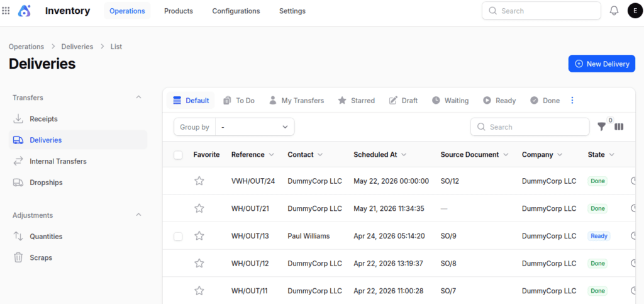The width and height of the screenshot is (644, 304).
Task: Collapse the Transfers sidebar section
Action: coord(139,98)
